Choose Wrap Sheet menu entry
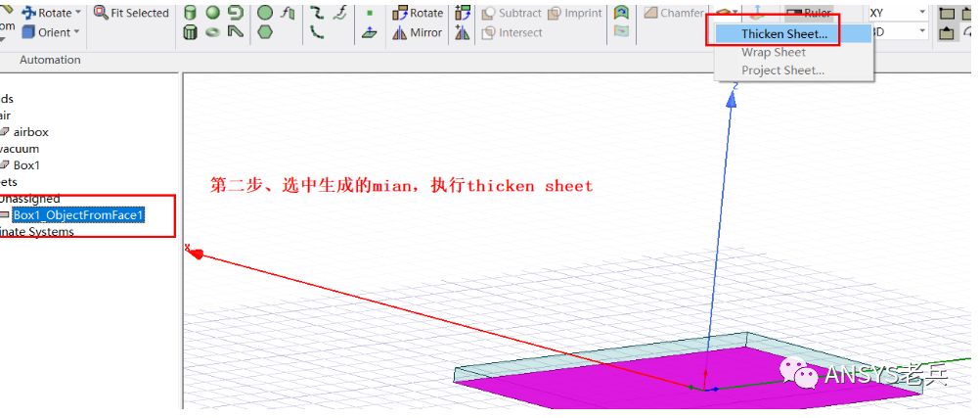The image size is (980, 418). pos(773,52)
